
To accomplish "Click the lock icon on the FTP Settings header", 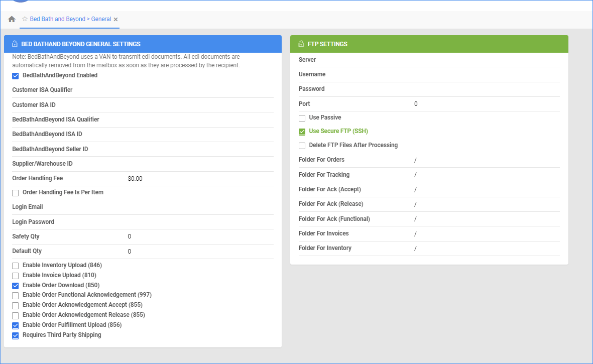I will [301, 44].
